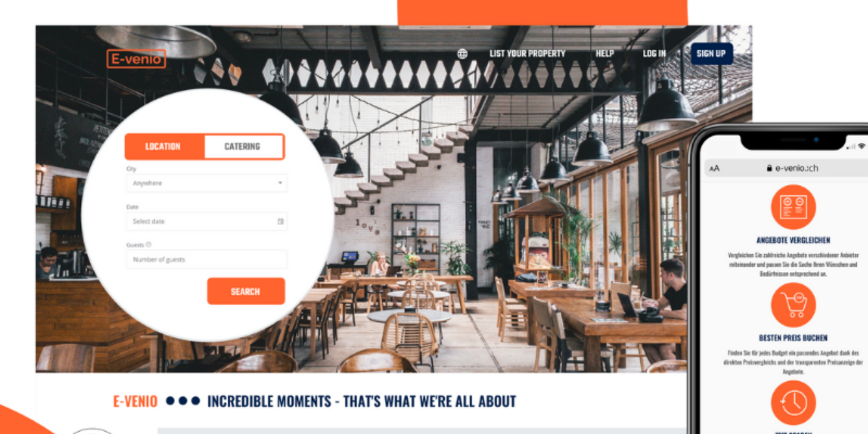Select the Location tab

coord(165,146)
